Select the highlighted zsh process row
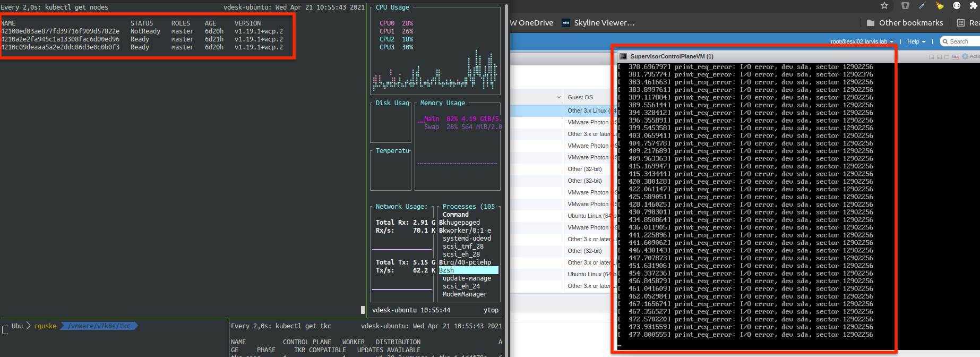This screenshot has width=980, height=357. click(x=469, y=270)
